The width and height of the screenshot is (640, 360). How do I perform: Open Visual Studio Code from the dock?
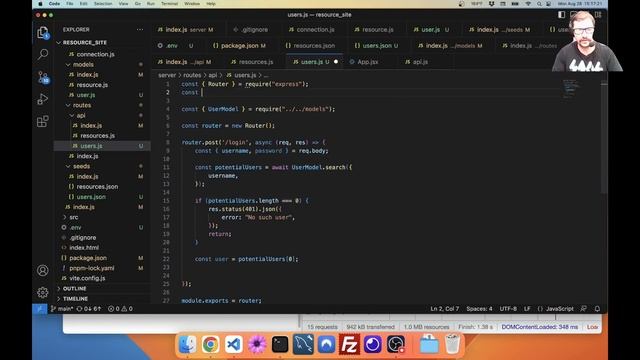233,344
